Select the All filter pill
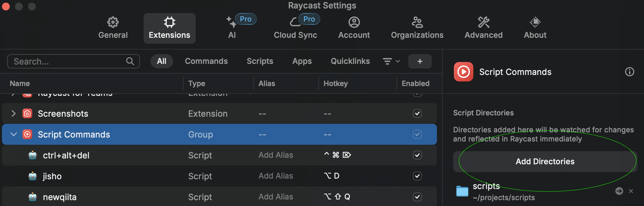644x206 pixels. pyautogui.click(x=161, y=61)
